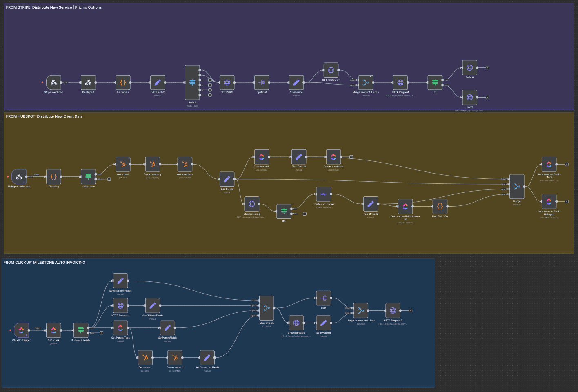Viewport: 578px width, 392px height.
Task: Open the Get a company HubSpot node
Action: point(152,165)
